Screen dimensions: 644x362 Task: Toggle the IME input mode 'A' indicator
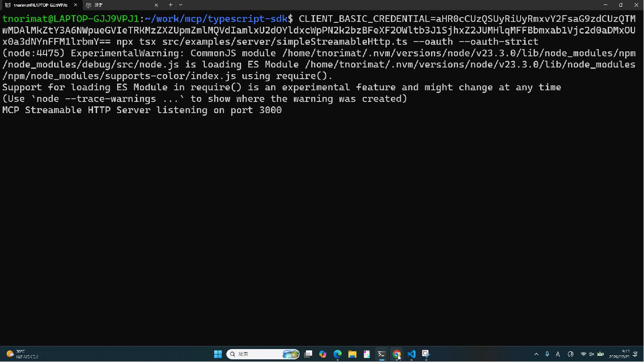click(x=558, y=354)
